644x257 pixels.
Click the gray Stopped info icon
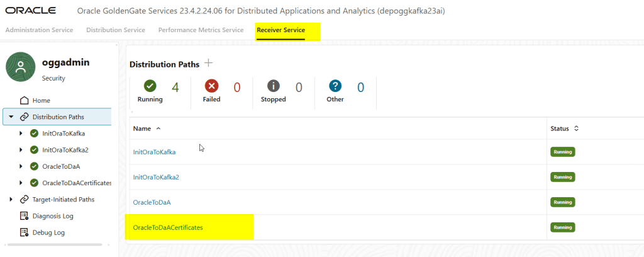tap(274, 86)
